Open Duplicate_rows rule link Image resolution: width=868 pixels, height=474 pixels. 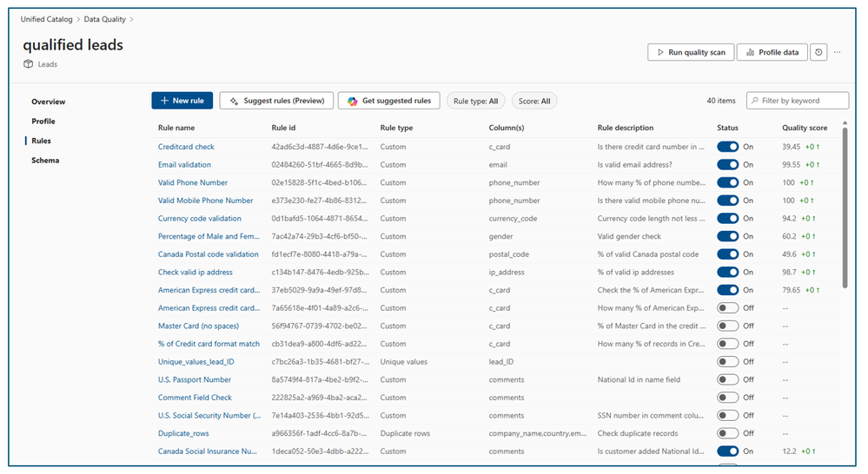[183, 433]
